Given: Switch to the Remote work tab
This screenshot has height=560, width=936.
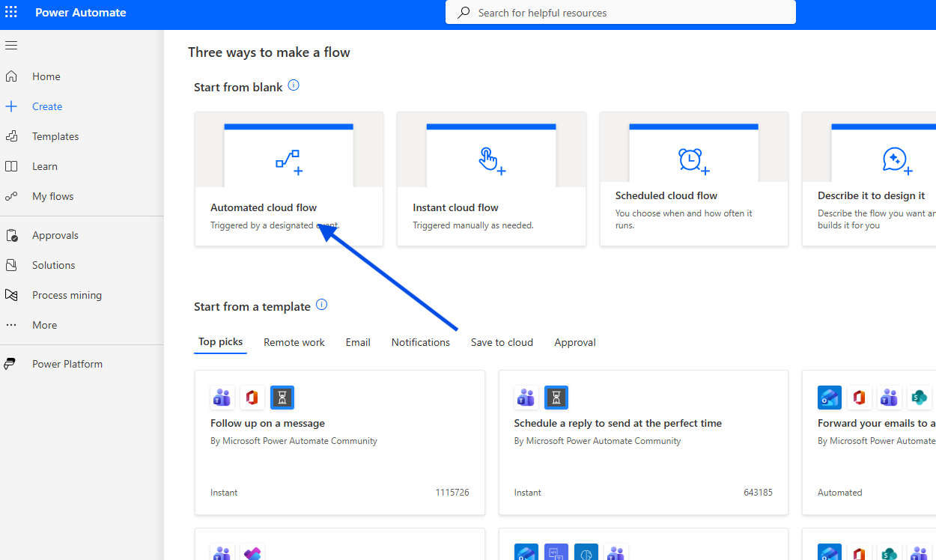Looking at the screenshot, I should 294,342.
